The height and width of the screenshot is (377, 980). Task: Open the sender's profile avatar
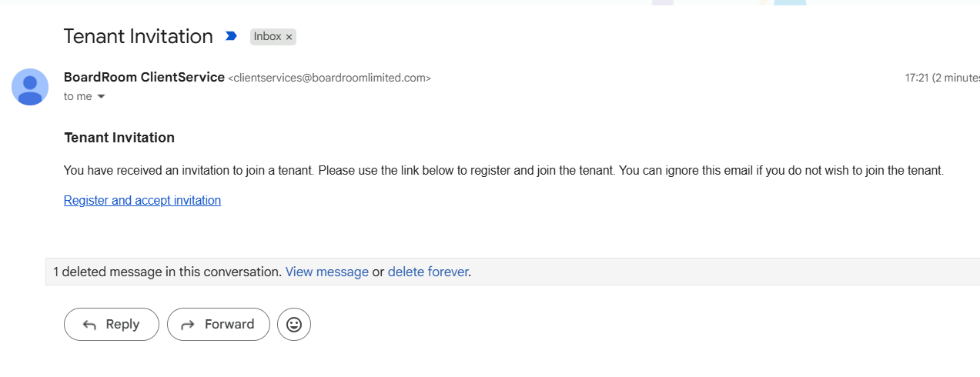30,86
